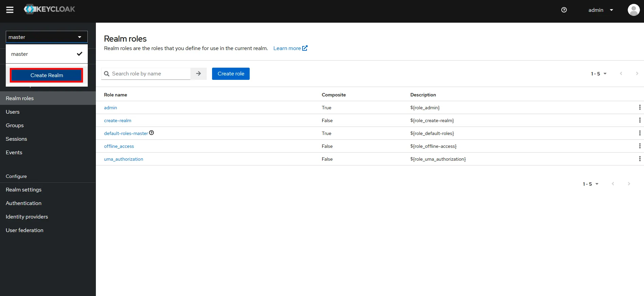The width and height of the screenshot is (644, 296).
Task: Navigate to Realm roles in sidebar
Action: [x=48, y=98]
